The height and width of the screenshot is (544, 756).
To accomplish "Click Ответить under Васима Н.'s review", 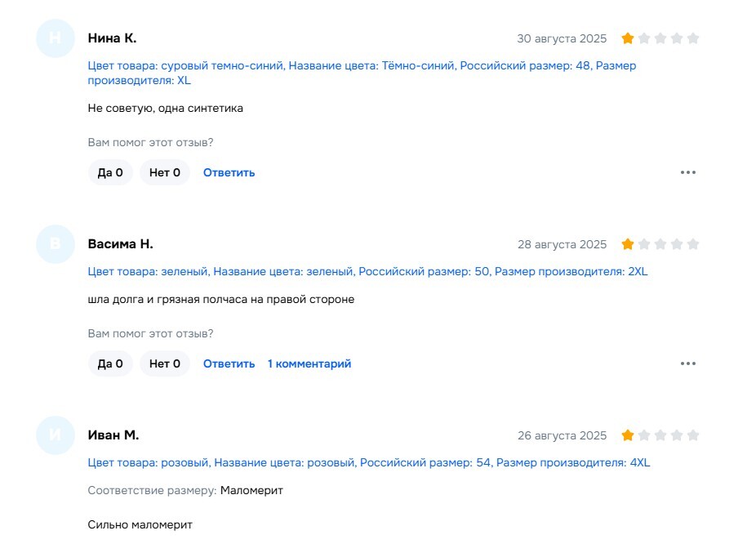I will (x=229, y=363).
